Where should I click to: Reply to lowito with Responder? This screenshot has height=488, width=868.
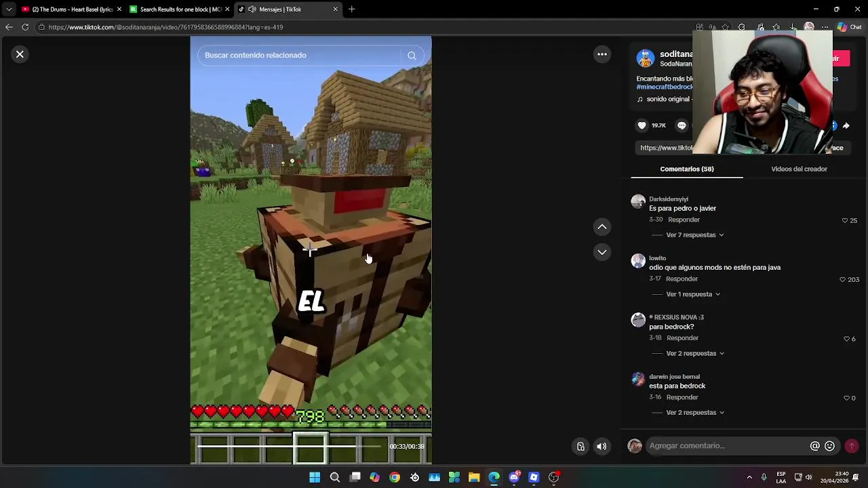pos(682,279)
